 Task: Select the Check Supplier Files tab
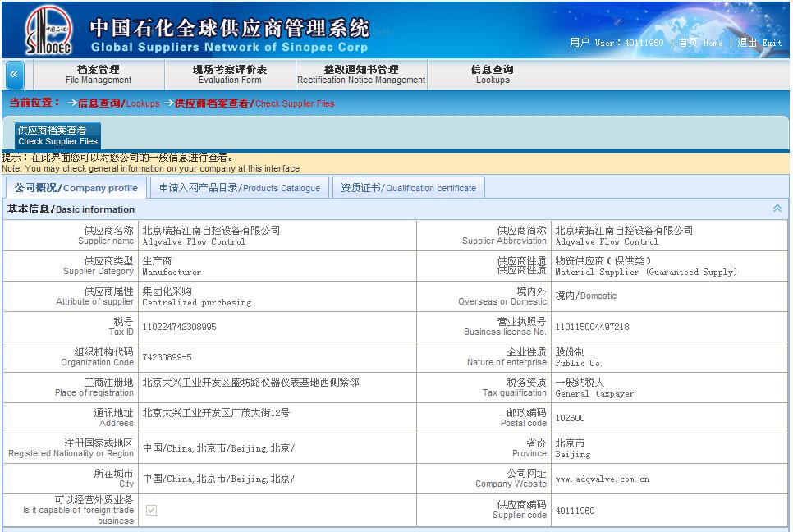(57, 135)
